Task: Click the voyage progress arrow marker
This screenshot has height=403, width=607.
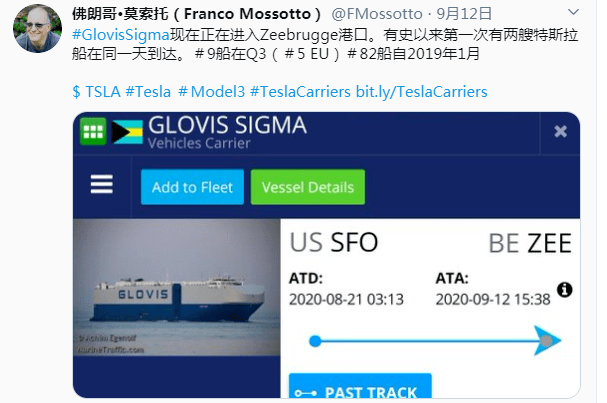Action: click(547, 341)
